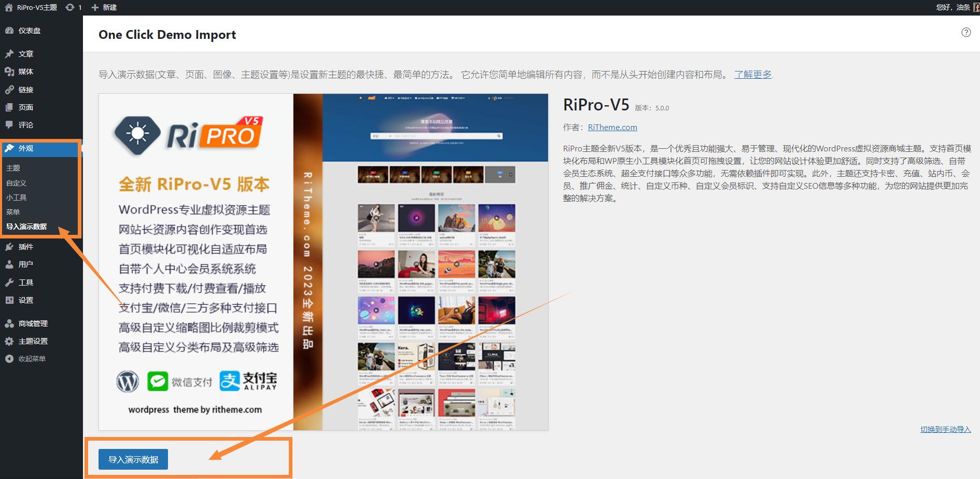The height and width of the screenshot is (479, 980).
Task: Select the 文章 posts pin icon
Action: [9, 53]
